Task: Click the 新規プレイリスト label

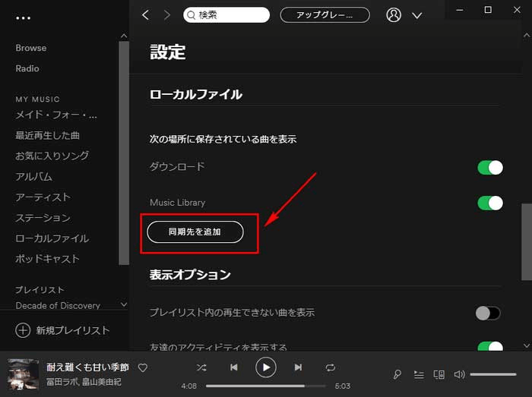Action: pos(73,330)
